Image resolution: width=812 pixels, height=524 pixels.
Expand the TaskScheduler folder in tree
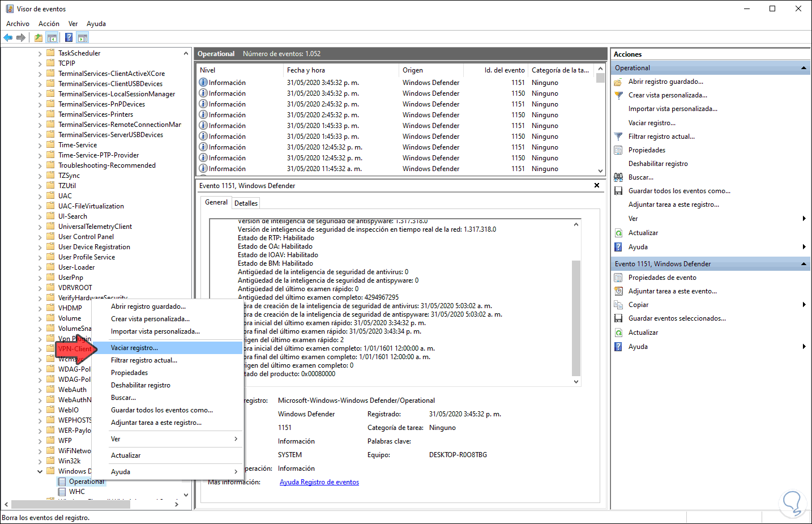(40, 54)
